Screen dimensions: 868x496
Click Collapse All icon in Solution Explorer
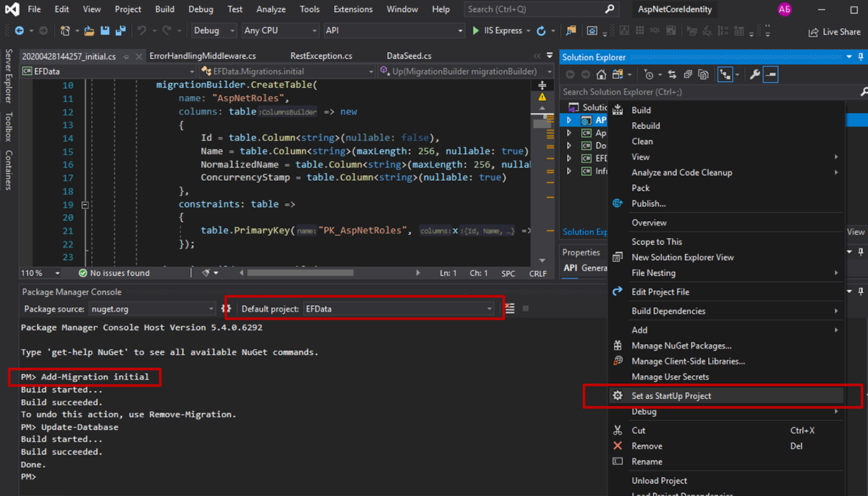pos(687,74)
